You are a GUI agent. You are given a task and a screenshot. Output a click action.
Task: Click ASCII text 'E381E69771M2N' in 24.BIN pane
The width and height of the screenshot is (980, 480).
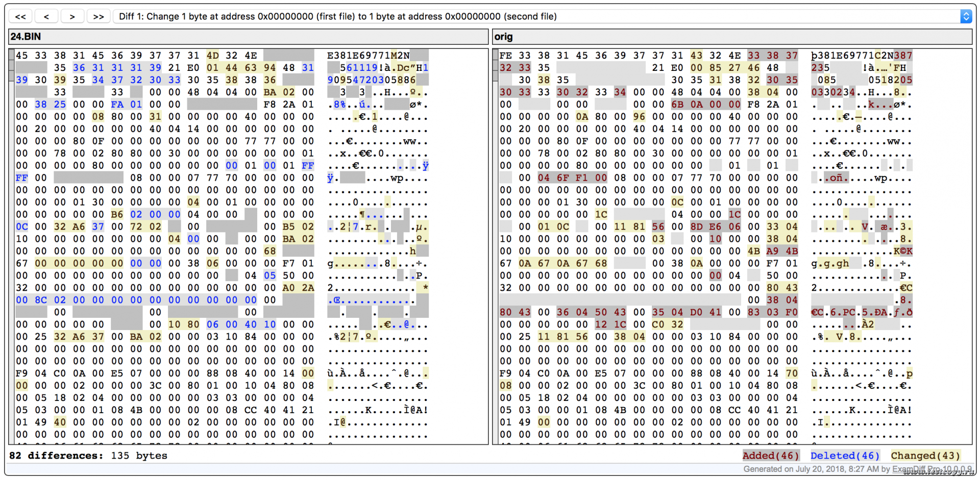pyautogui.click(x=368, y=56)
